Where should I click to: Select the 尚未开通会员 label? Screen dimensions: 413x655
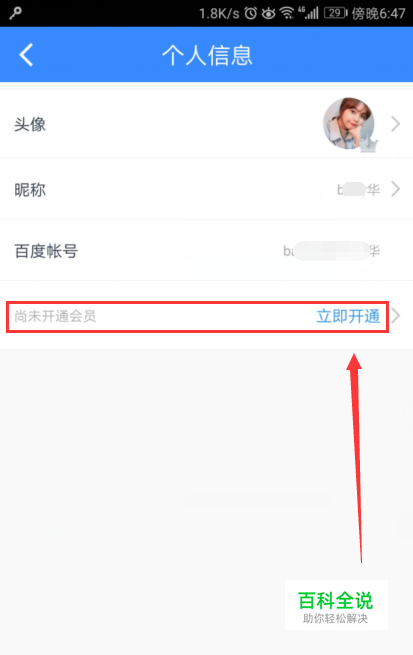(55, 316)
